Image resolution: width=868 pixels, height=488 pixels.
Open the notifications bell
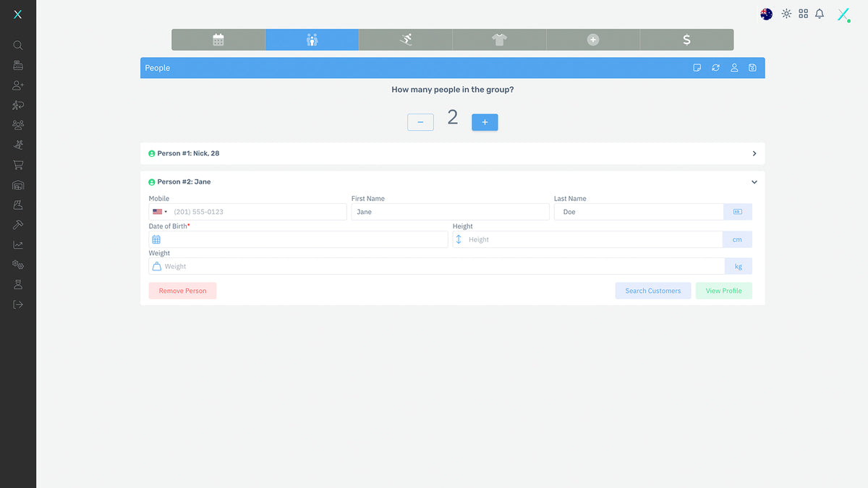click(820, 14)
